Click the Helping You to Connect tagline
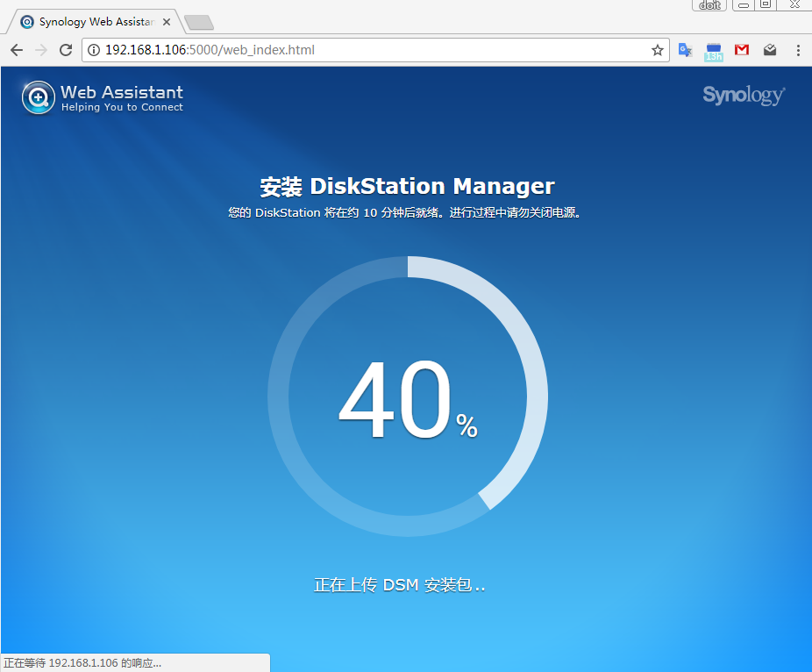This screenshot has width=812, height=672. [x=122, y=107]
